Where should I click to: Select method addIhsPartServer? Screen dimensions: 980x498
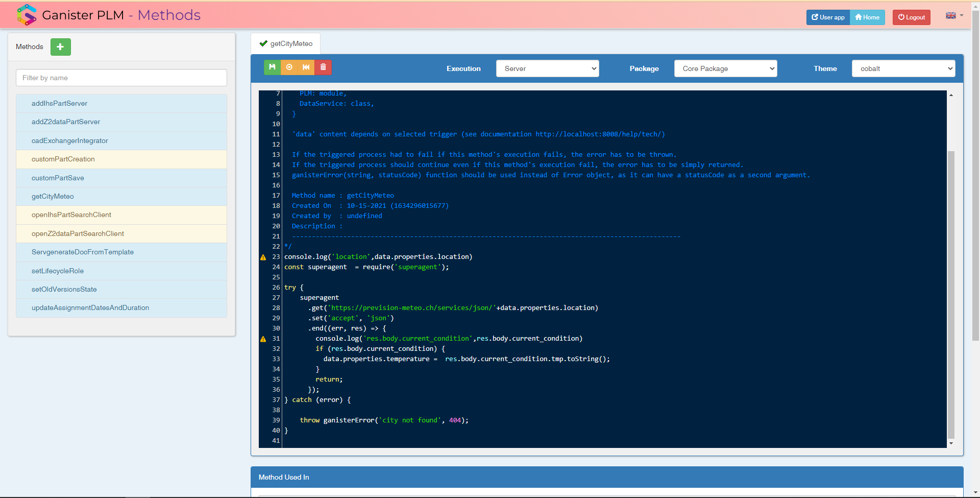click(121, 103)
